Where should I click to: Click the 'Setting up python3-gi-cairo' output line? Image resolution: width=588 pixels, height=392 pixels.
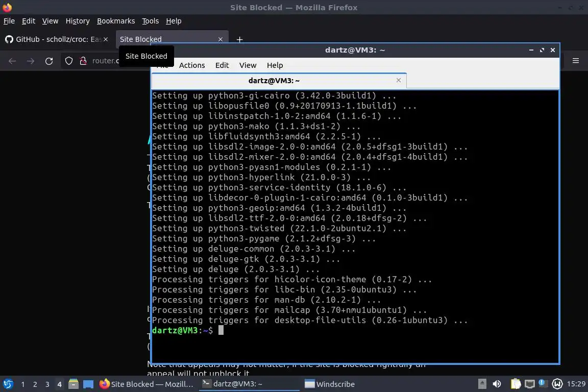[x=274, y=95]
